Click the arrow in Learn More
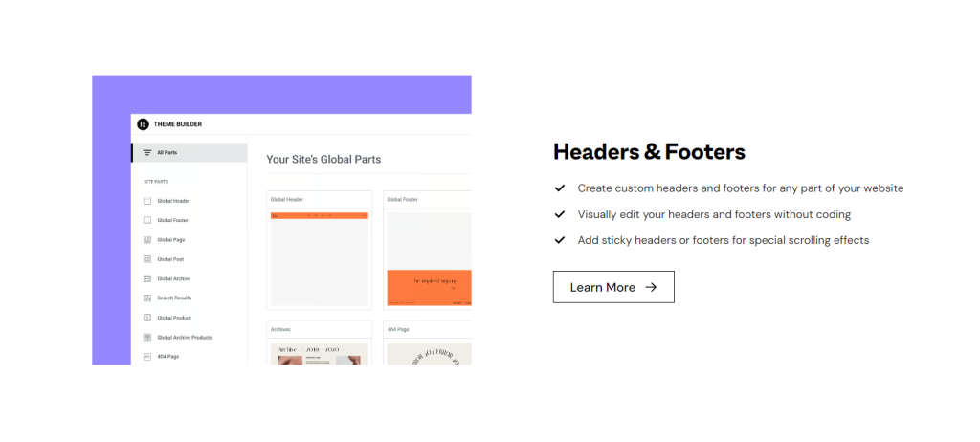The height and width of the screenshot is (442, 980). 651,287
